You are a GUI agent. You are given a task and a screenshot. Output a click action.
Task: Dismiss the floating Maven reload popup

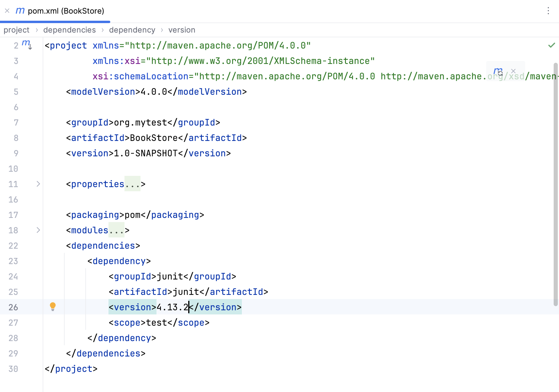pyautogui.click(x=513, y=71)
